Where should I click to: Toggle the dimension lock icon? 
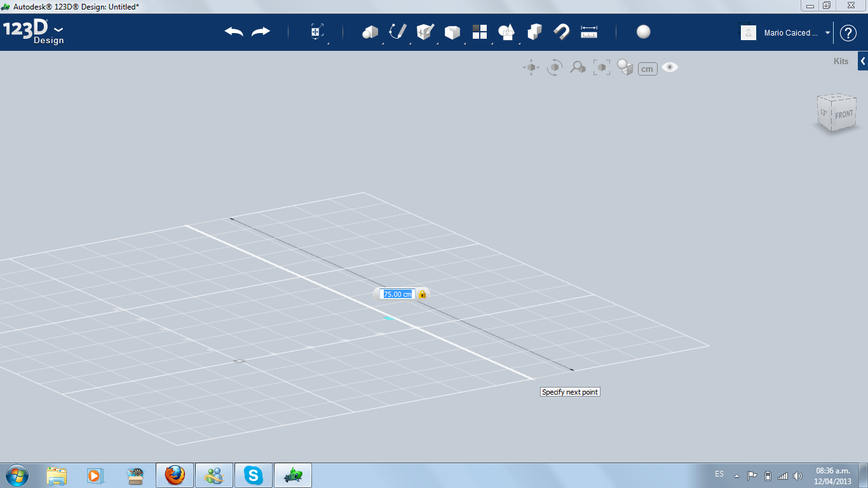tap(423, 294)
